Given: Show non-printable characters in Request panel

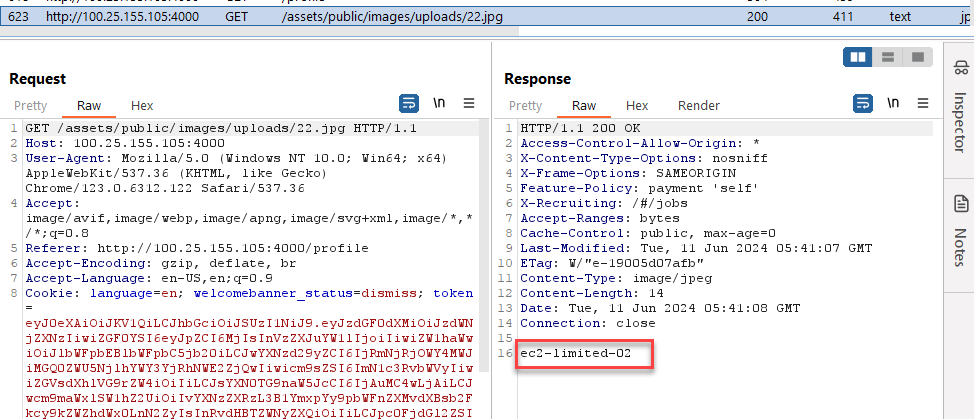Looking at the screenshot, I should [x=439, y=103].
